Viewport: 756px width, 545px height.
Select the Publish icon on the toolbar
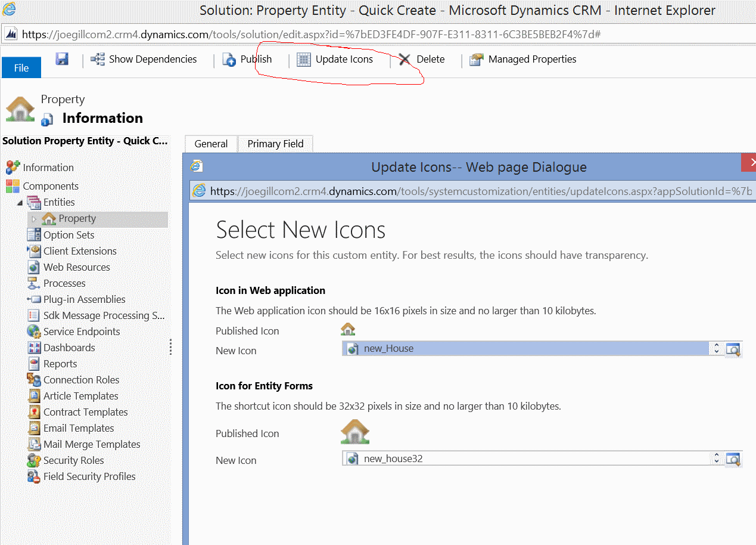[229, 59]
